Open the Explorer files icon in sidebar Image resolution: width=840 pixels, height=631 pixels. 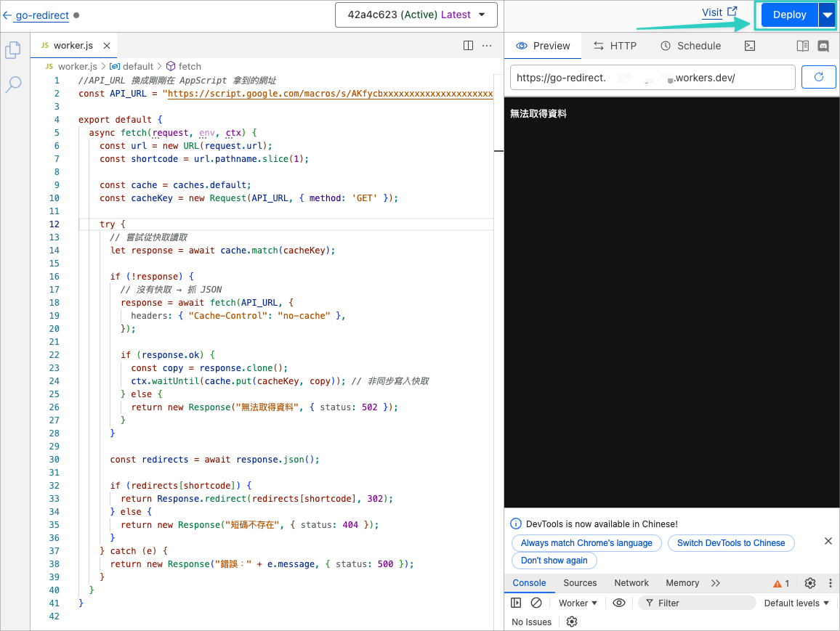click(13, 50)
